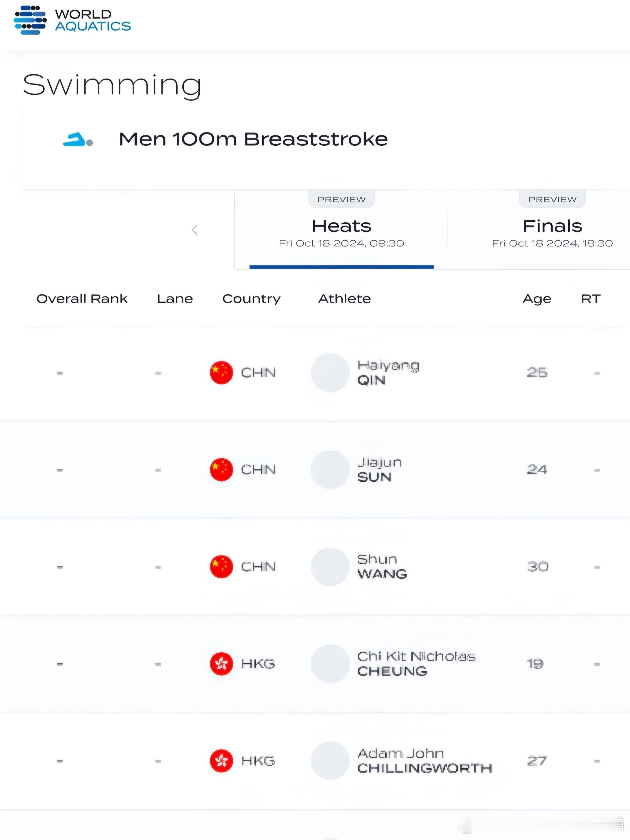The height and width of the screenshot is (840, 630).
Task: Sort by the Age column header
Action: [537, 299]
